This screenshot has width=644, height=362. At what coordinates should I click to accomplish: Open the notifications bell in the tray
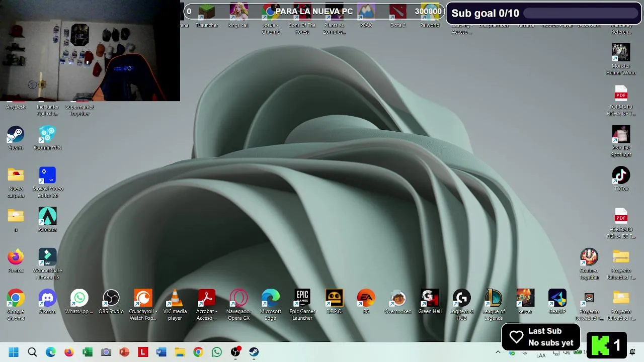coord(632,352)
